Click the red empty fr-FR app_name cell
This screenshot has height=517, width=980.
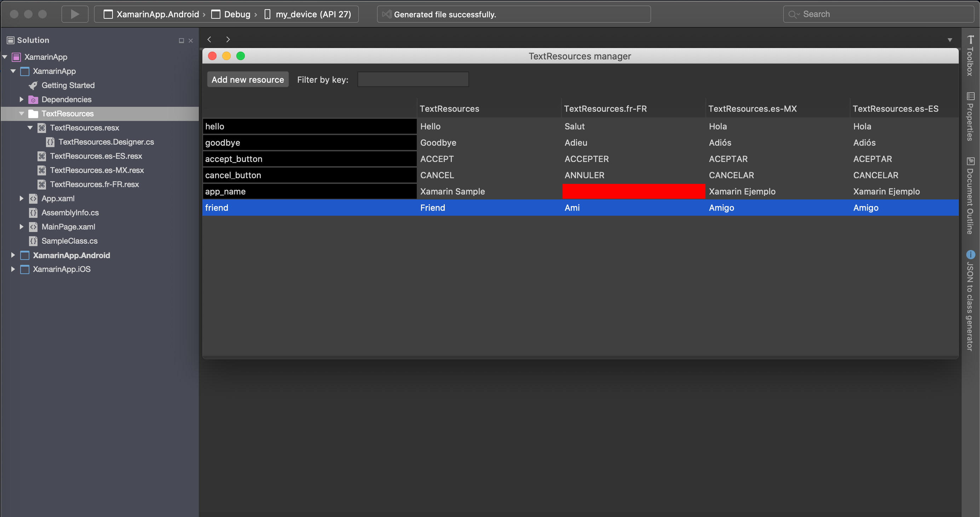click(x=633, y=192)
